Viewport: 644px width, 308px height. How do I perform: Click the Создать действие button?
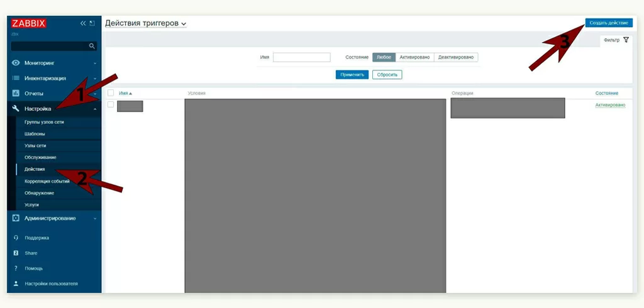tap(608, 23)
